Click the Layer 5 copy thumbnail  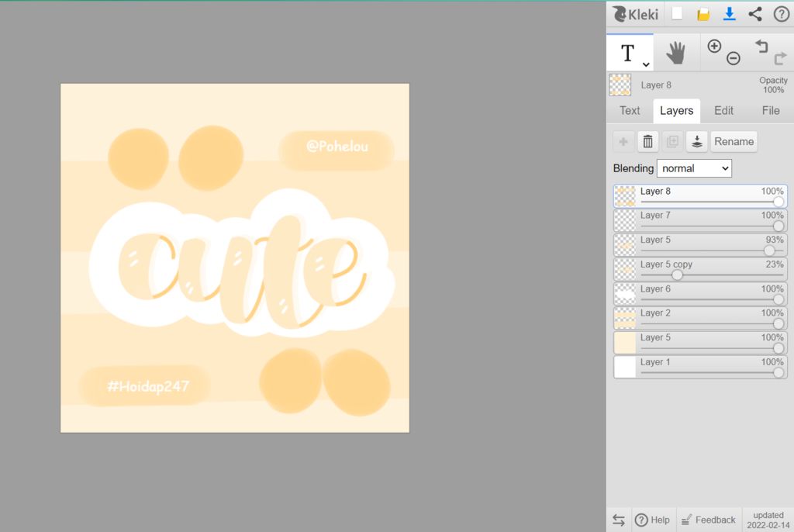coord(625,270)
